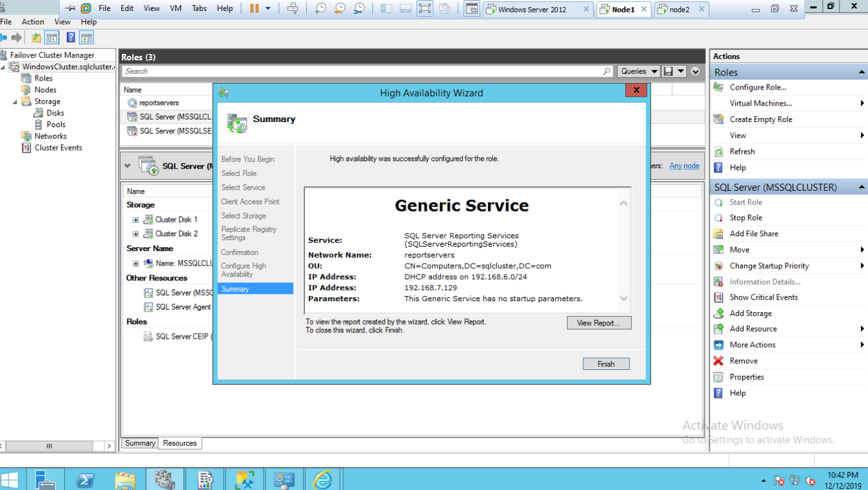
Task: Click Refresh in the Actions pane
Action: (742, 152)
